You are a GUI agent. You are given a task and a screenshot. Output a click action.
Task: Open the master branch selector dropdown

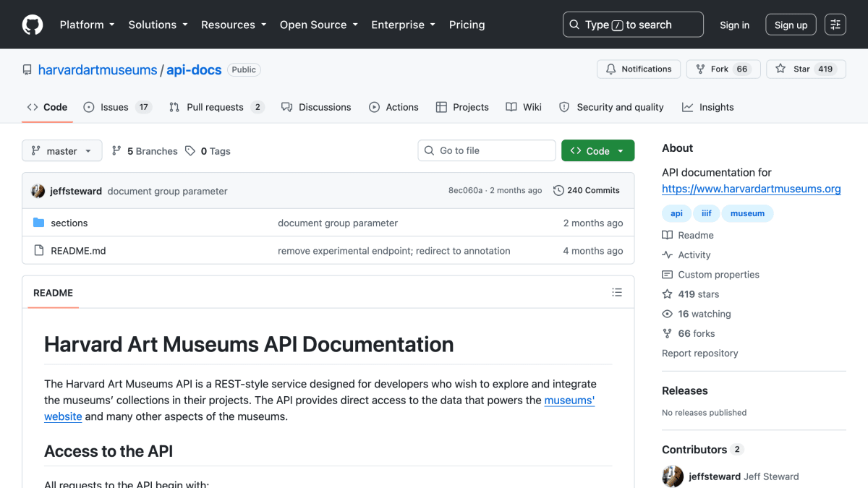[x=61, y=151]
